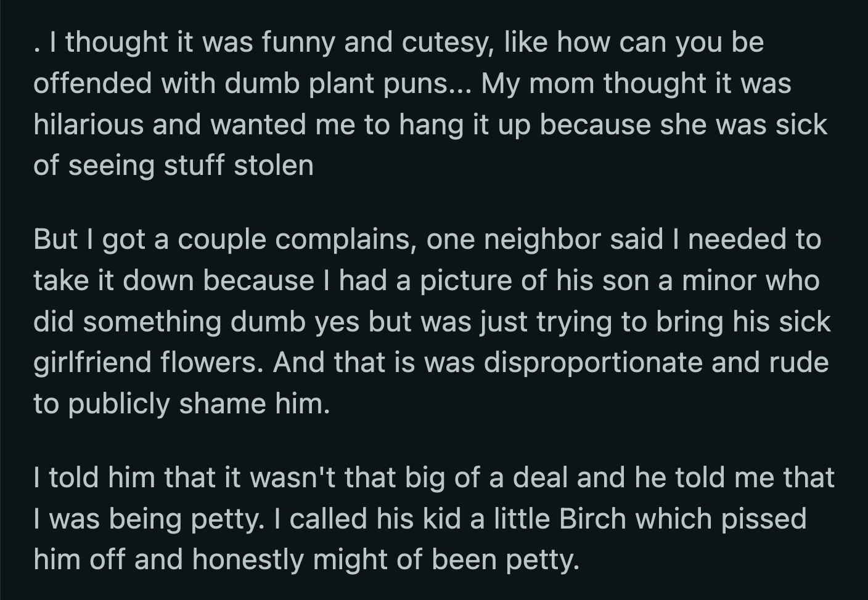Viewport: 868px width, 600px height.
Task: Click the word "complains"
Action: [x=343, y=239]
